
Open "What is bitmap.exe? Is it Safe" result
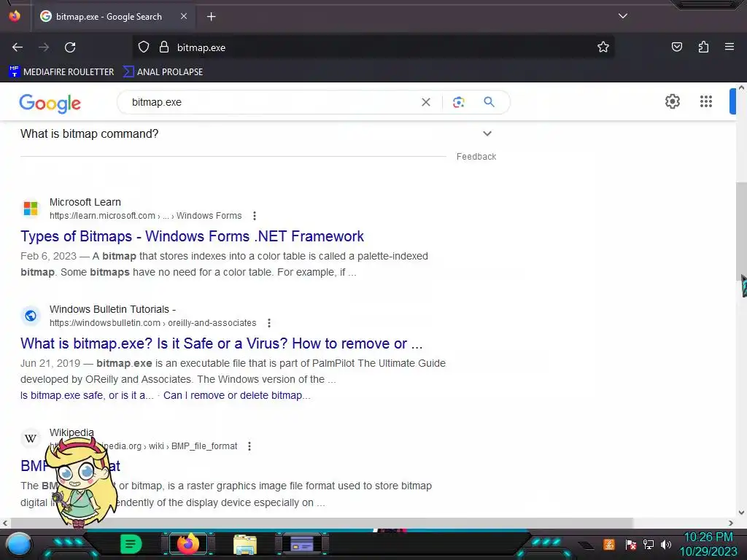click(222, 343)
